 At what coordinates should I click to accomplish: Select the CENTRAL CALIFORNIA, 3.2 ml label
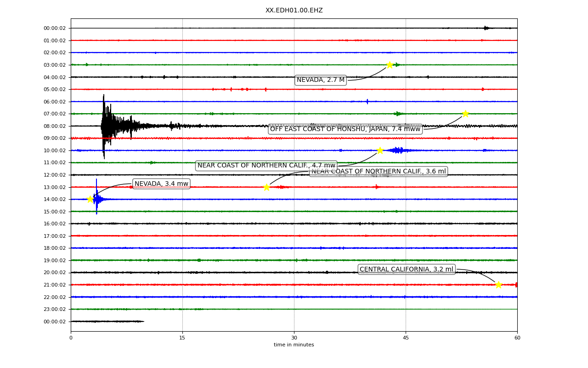pyautogui.click(x=407, y=270)
